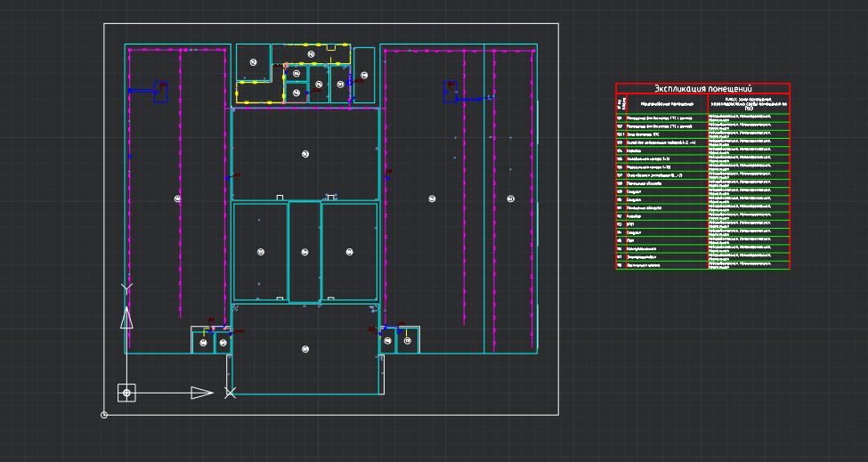Click the UCS Y-axis arrowhead
868x462 pixels.
126,318
